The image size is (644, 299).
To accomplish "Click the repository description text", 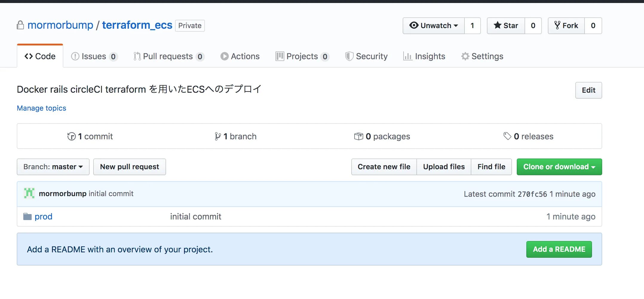I will [x=139, y=89].
